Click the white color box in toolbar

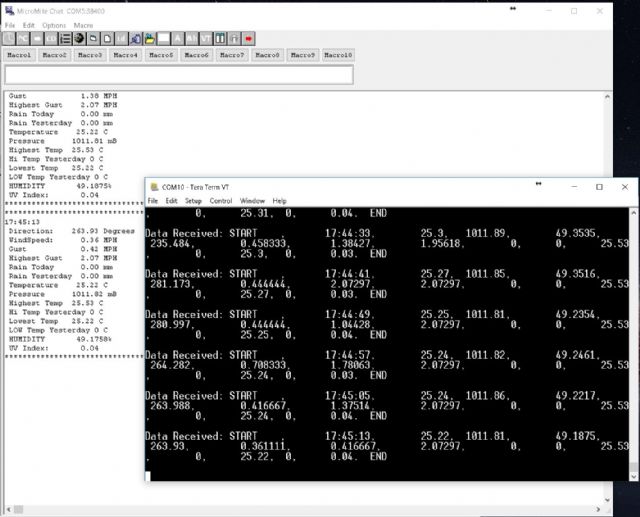pyautogui.click(x=163, y=38)
